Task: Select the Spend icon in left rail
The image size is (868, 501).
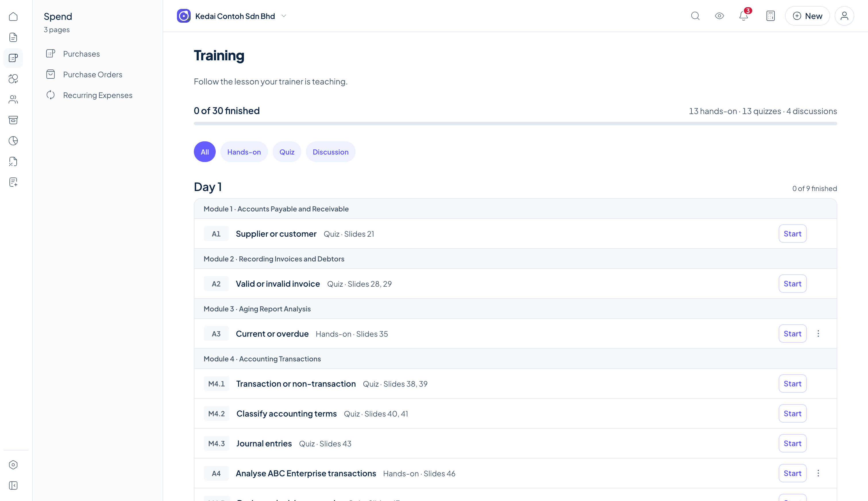Action: pos(13,58)
